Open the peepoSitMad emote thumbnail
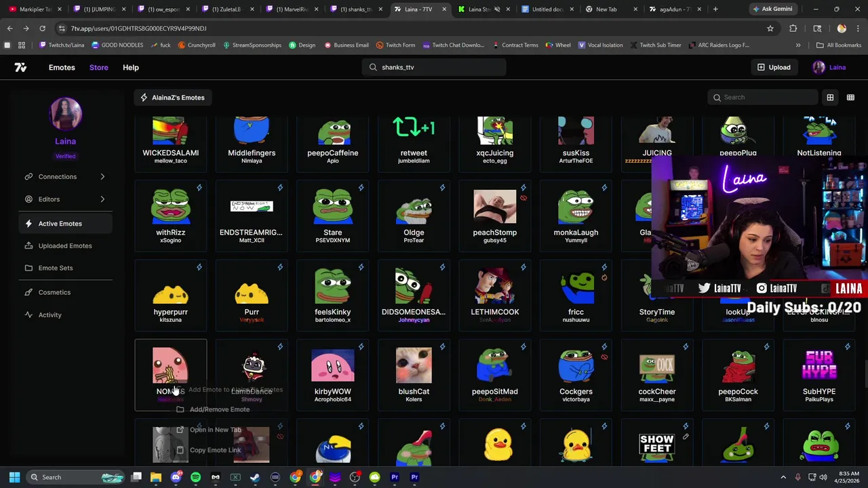Viewport: 868px width, 488px height. pos(495,365)
